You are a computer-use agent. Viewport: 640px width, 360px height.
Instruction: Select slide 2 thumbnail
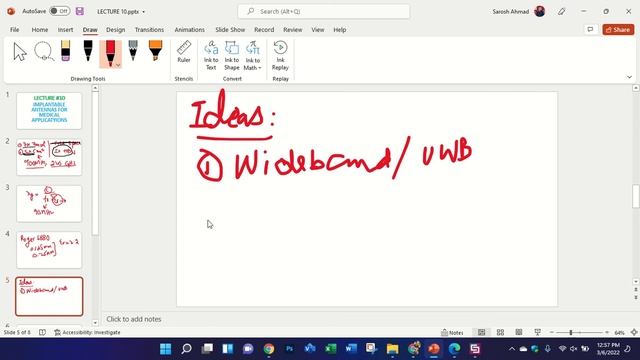49,157
